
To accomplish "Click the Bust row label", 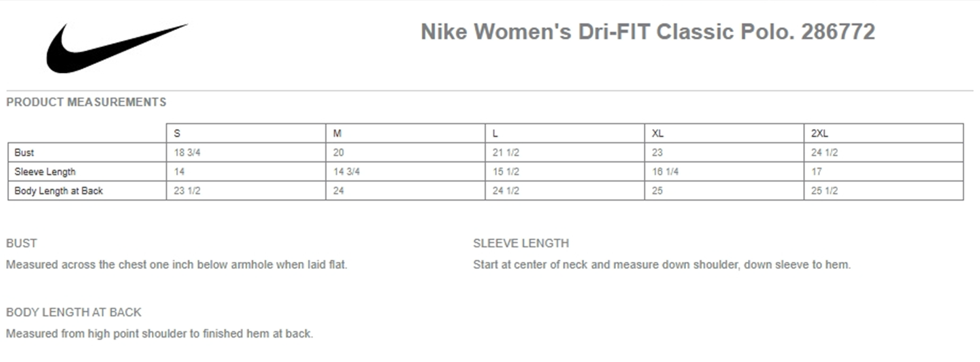I will (87, 152).
